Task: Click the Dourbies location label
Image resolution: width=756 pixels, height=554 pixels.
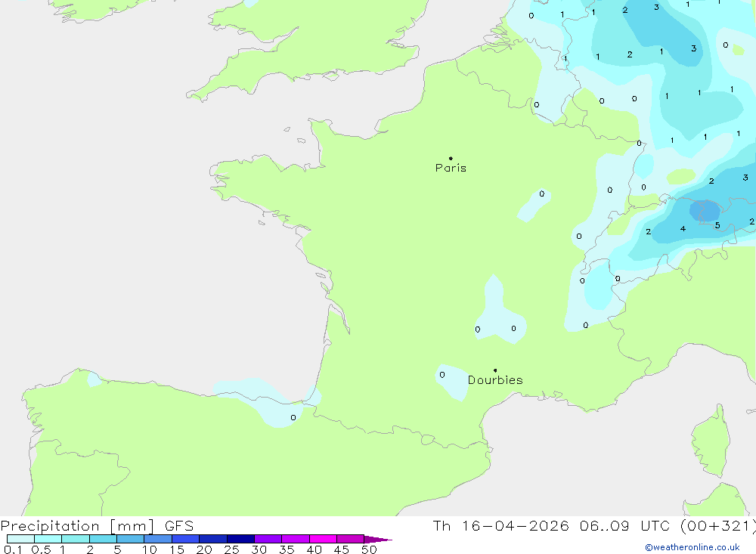Action: click(495, 380)
